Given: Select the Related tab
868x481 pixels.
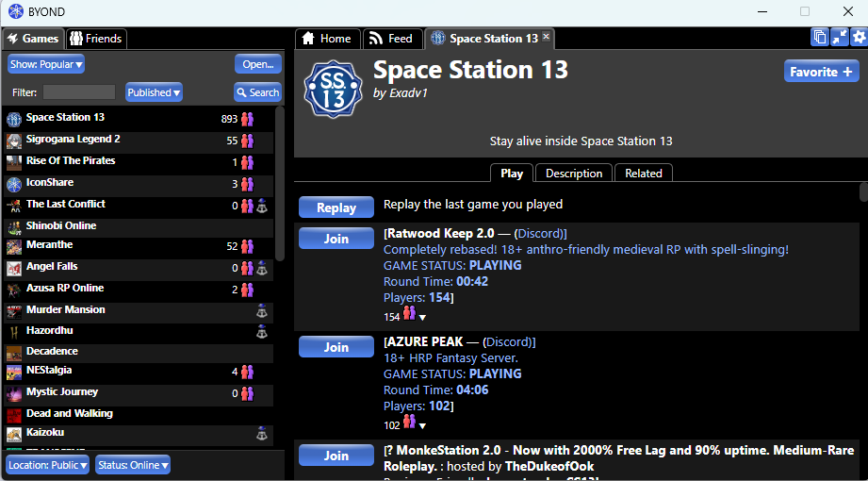Looking at the screenshot, I should 644,173.
